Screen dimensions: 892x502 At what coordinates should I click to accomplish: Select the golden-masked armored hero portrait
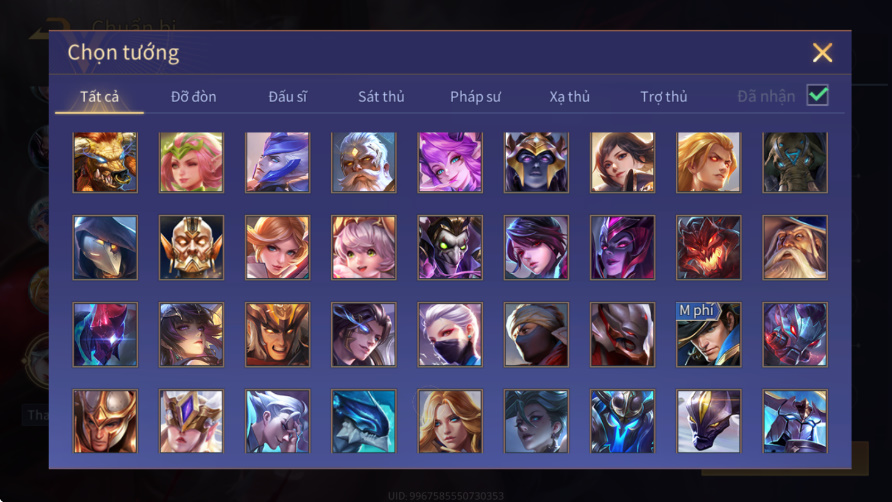[191, 248]
